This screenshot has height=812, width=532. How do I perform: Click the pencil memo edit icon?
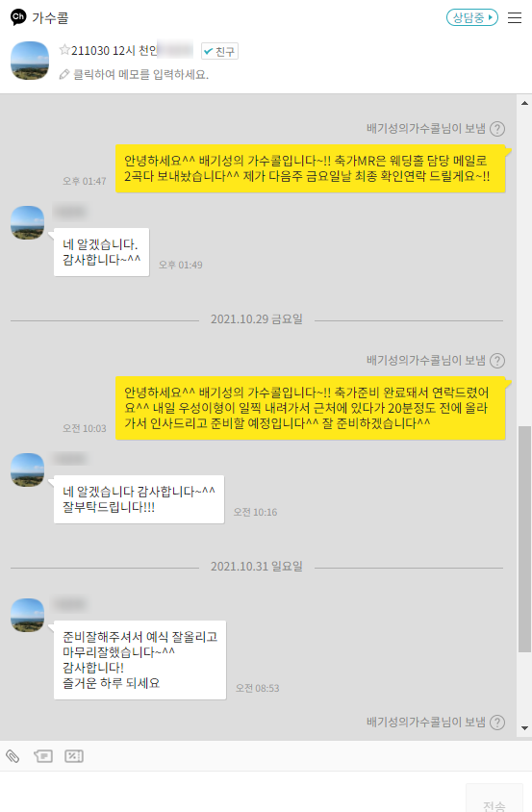(x=64, y=75)
